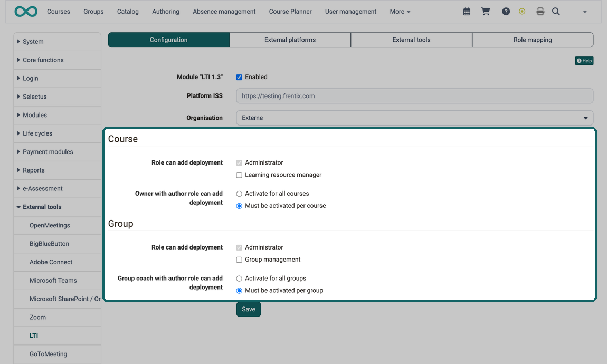The image size is (607, 364).
Task: Expand the System sidebar section
Action: click(x=58, y=41)
